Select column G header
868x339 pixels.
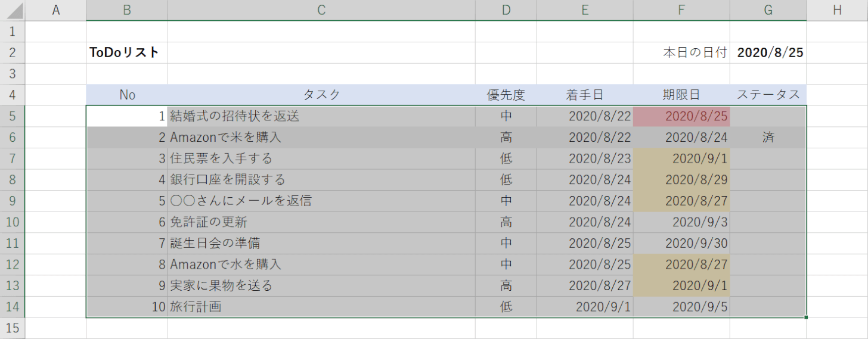768,10
